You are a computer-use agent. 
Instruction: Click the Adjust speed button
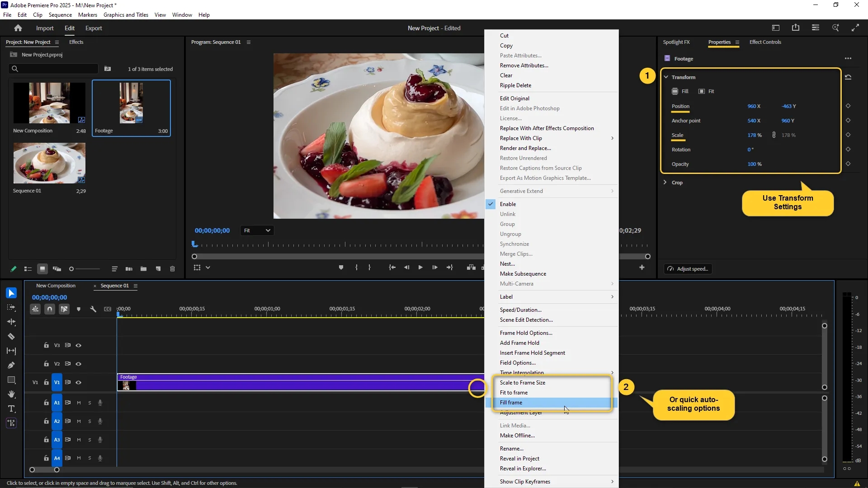[688, 269]
